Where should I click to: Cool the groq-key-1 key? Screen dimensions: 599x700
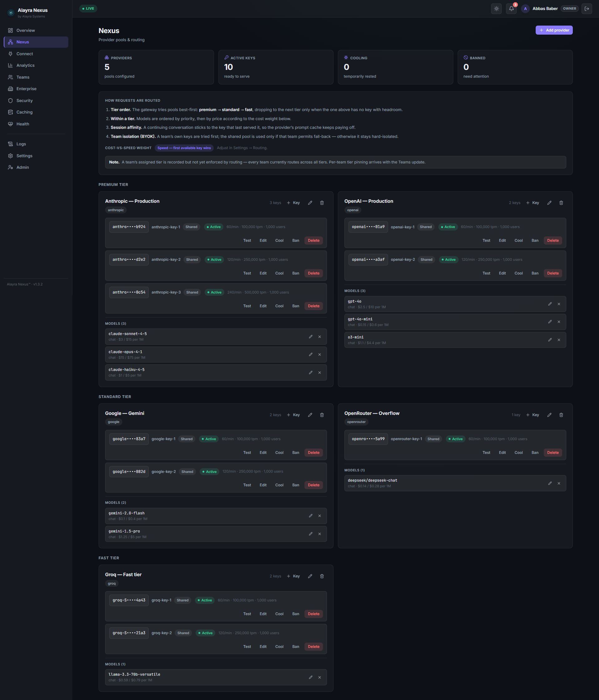tap(279, 614)
